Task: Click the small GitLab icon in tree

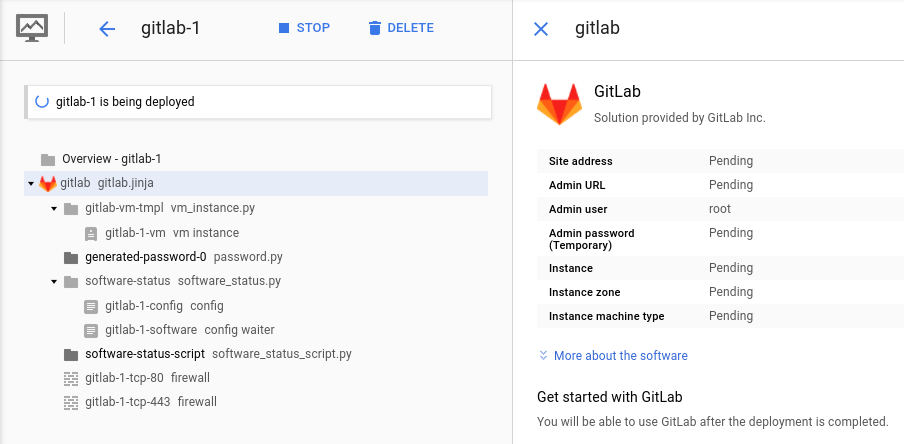Action: click(48, 183)
